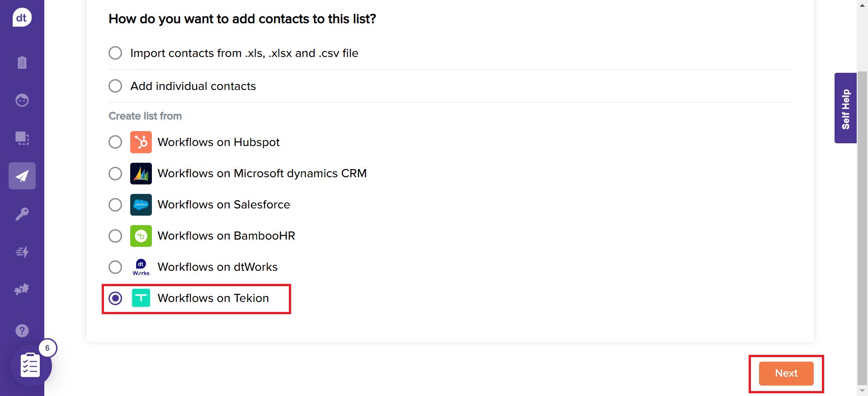
Task: Click the dt logo in sidebar
Action: [x=22, y=18]
